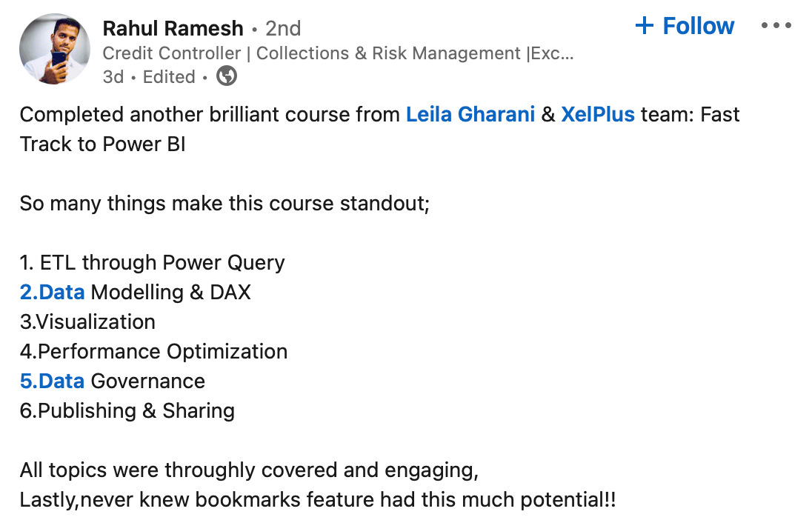Click the Credit Controller headline text

(338, 53)
